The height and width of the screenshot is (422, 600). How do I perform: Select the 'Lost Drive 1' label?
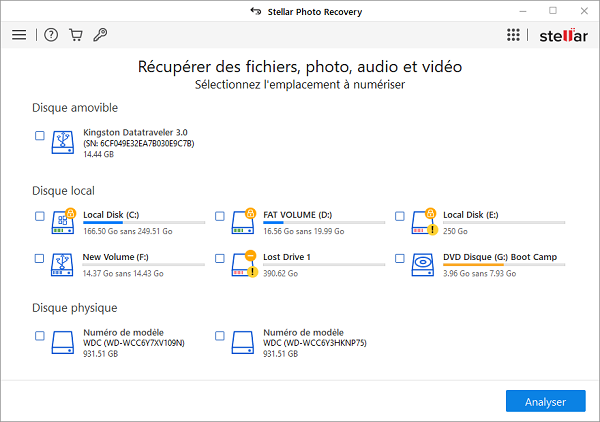[287, 257]
